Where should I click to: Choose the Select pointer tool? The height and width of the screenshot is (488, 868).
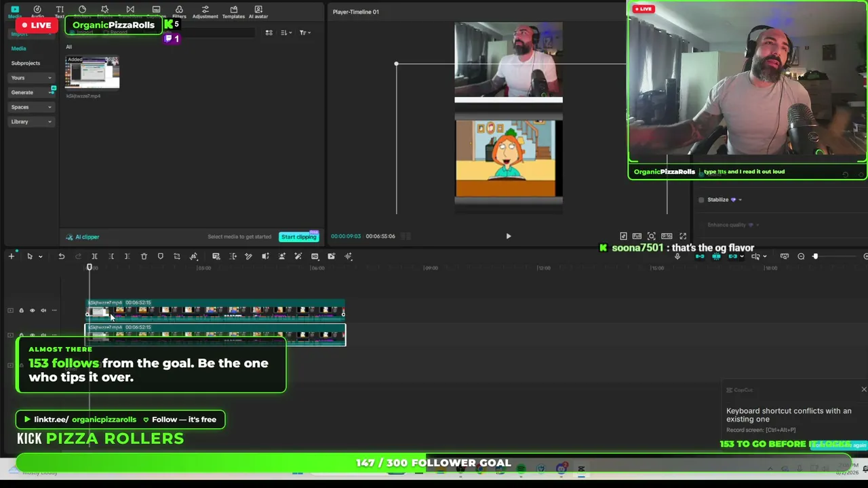pos(29,256)
